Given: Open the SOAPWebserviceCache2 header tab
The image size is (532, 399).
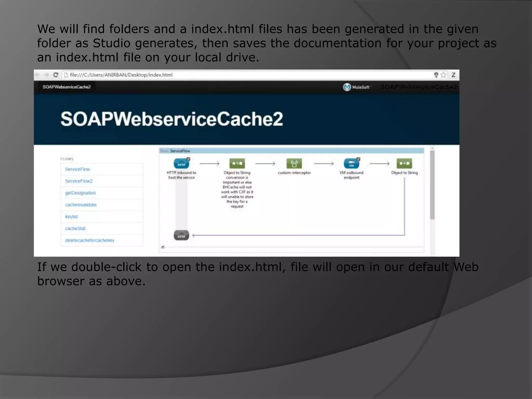Looking at the screenshot, I should click(67, 87).
